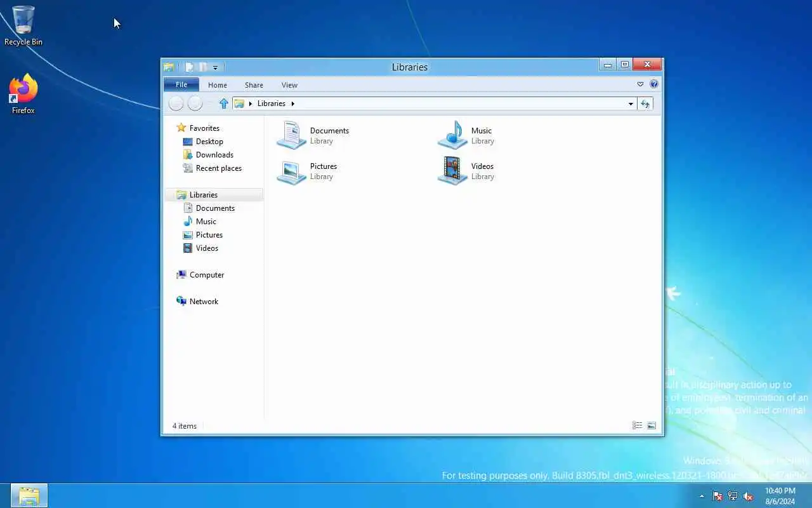Select Favorites in navigation pane
The width and height of the screenshot is (812, 508).
tap(204, 128)
